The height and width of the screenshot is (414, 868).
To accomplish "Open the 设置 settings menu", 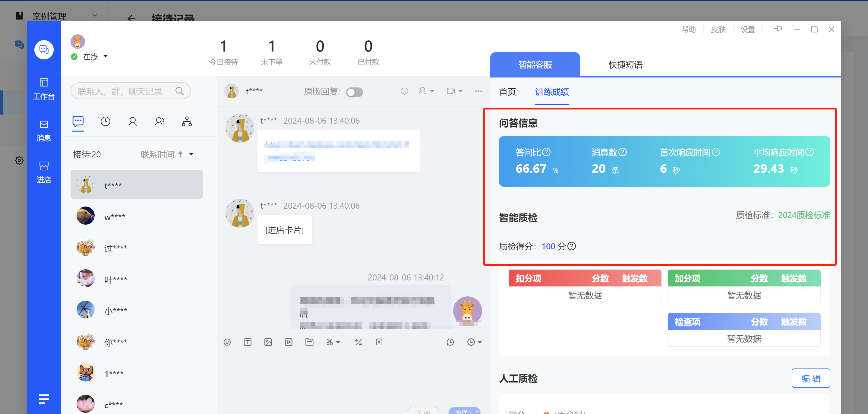I will 748,29.
